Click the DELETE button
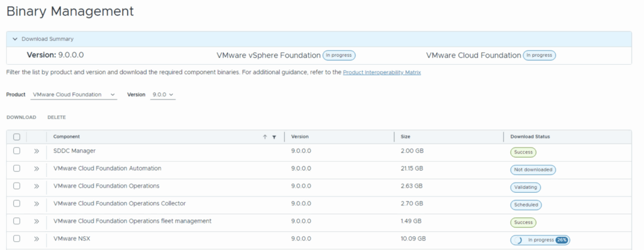Image resolution: width=644 pixels, height=250 pixels. [x=57, y=117]
